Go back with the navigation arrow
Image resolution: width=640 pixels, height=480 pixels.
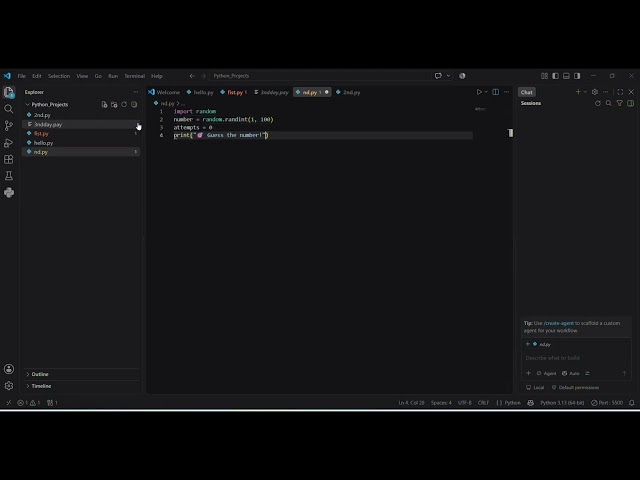pos(192,76)
